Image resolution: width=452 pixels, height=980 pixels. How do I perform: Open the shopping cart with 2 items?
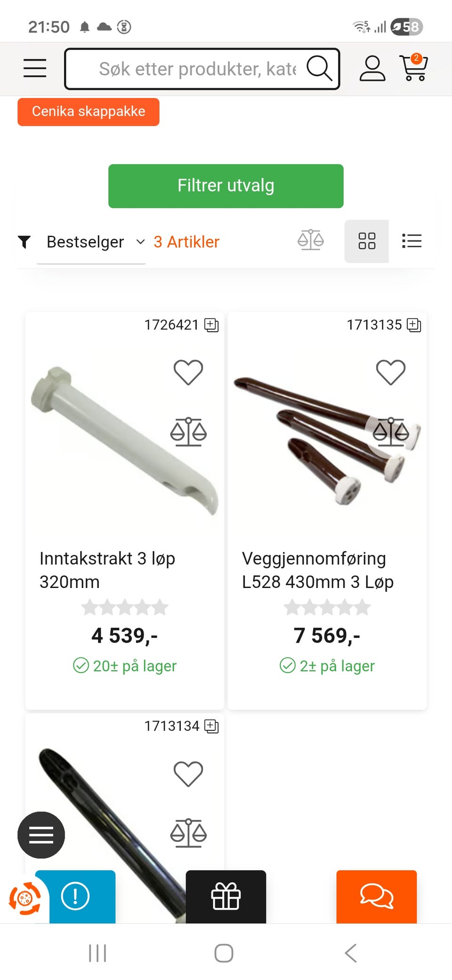tap(414, 67)
